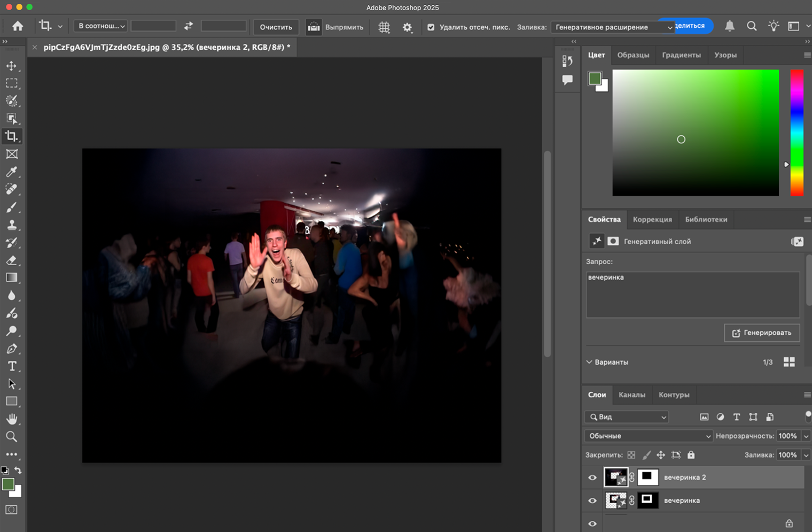Image resolution: width=812 pixels, height=532 pixels.
Task: Select the Spot Healing Brush tool
Action: (x=11, y=189)
